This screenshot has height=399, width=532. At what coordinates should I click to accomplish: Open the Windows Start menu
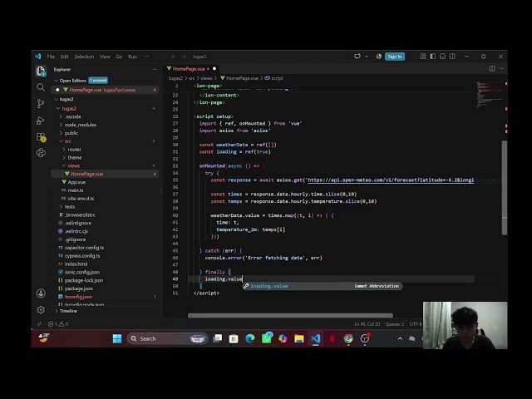point(117,338)
